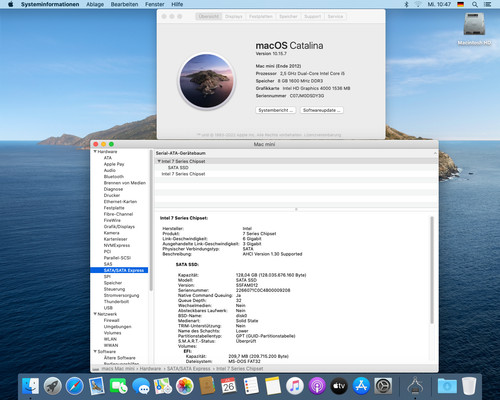Open the Trash in the Dock
The height and width of the screenshot is (400, 500).
click(x=469, y=386)
